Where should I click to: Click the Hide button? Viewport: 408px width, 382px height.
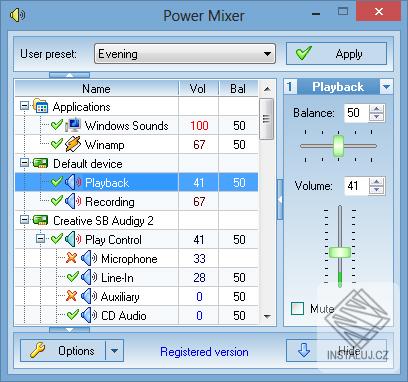click(337, 351)
